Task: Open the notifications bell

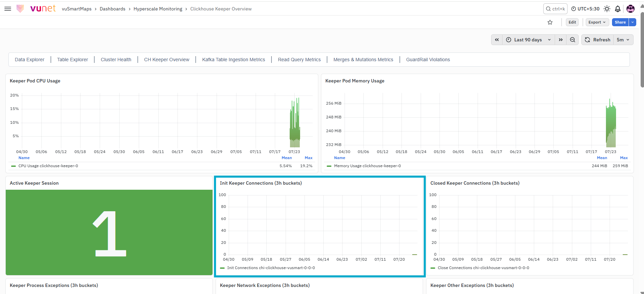Action: [618, 9]
